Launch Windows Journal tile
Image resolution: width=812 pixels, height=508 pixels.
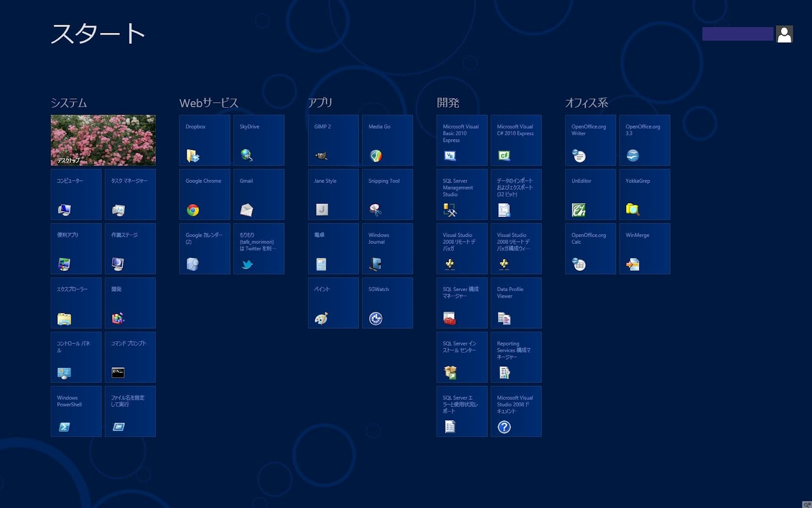(x=388, y=249)
